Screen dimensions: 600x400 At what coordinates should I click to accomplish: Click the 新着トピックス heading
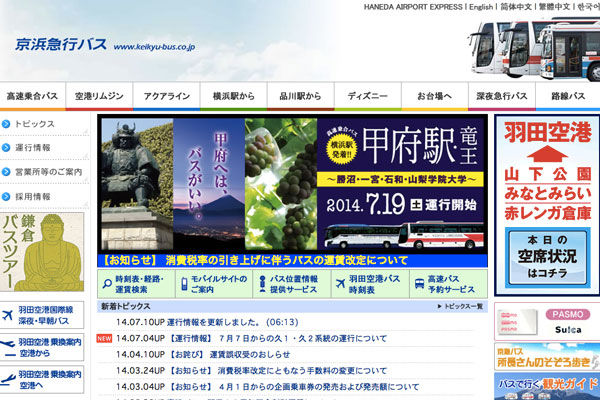pos(126,307)
